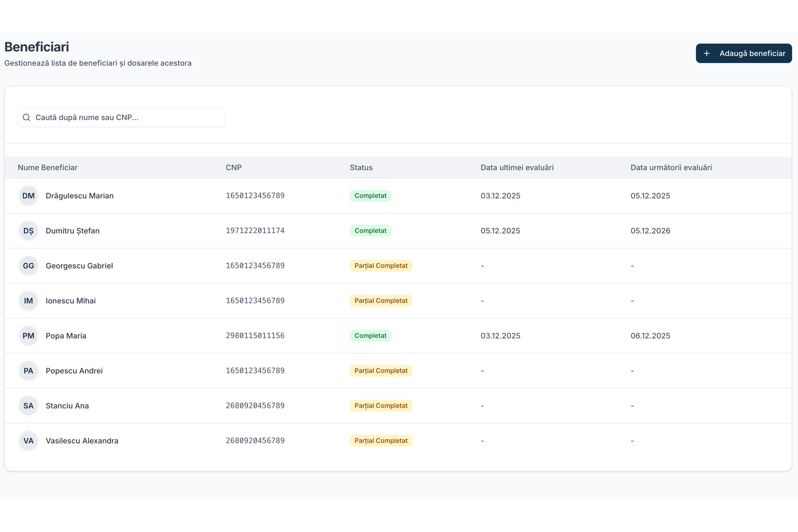Viewport: 798px width, 532px height.
Task: Click the IM avatar for Ionescu Mihai
Action: 29,301
